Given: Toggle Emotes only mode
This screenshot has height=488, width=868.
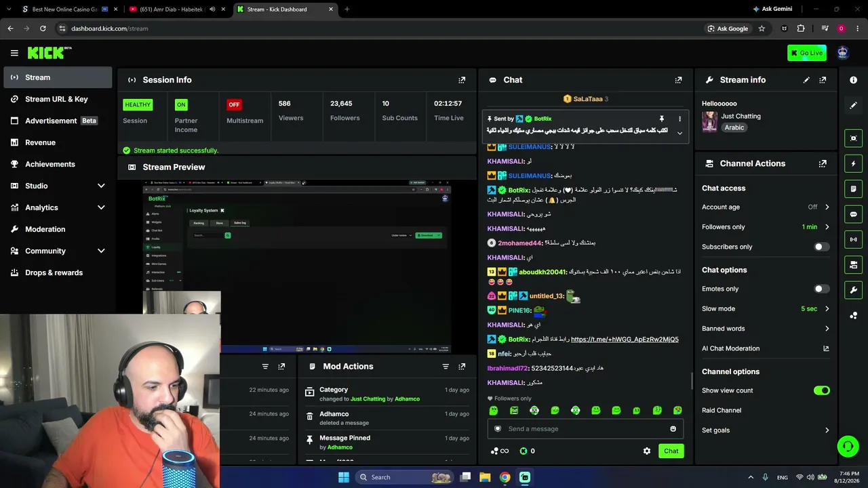Looking at the screenshot, I should (x=821, y=289).
